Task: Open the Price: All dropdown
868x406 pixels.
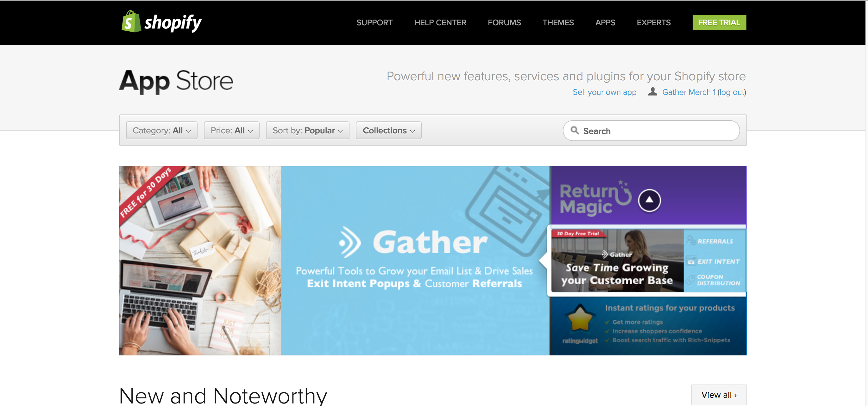Action: coord(231,130)
